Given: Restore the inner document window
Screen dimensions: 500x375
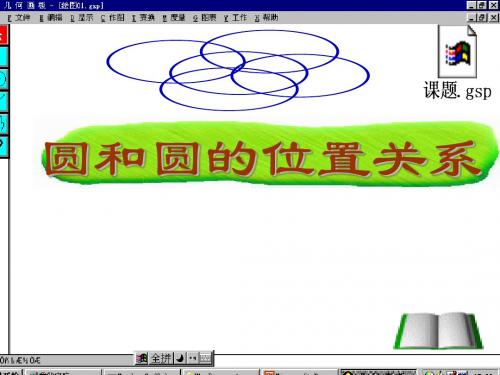Looking at the screenshot, I should (482, 17).
